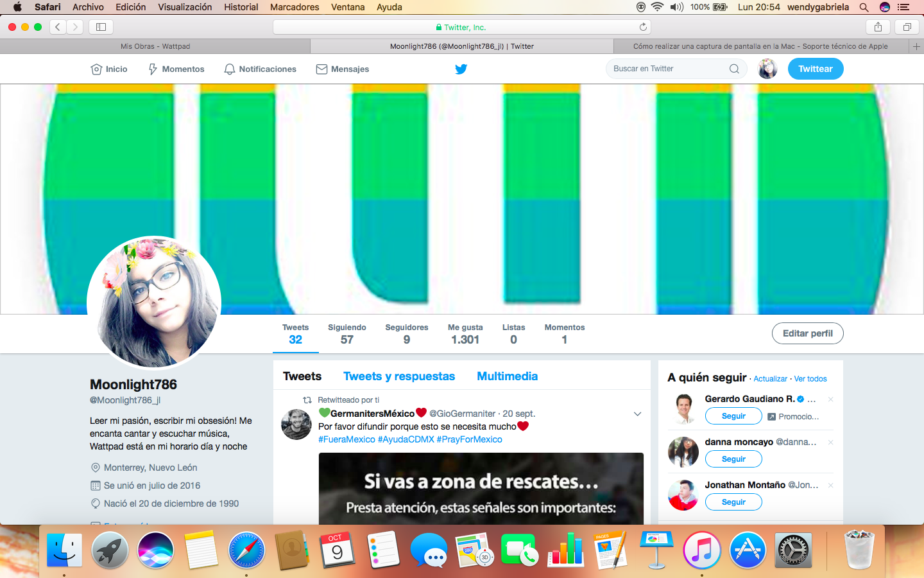Open Finder from the Dock
924x578 pixels.
point(64,550)
